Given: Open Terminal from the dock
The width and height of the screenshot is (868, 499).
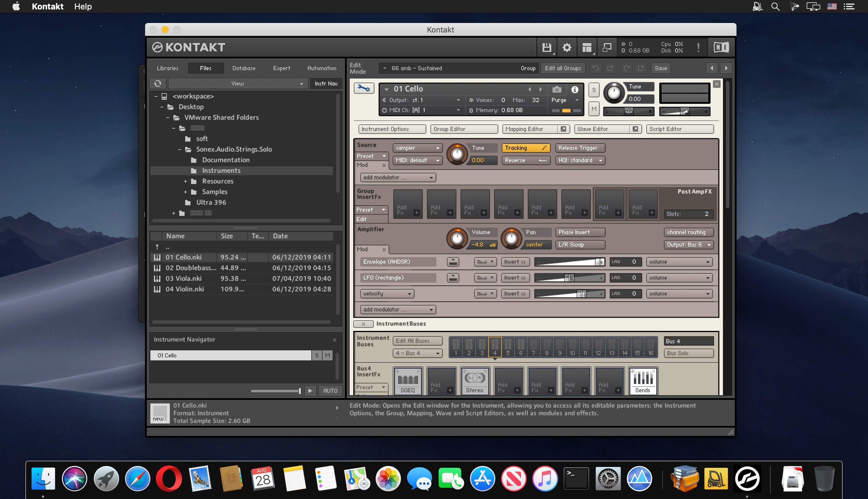Looking at the screenshot, I should pos(576,478).
